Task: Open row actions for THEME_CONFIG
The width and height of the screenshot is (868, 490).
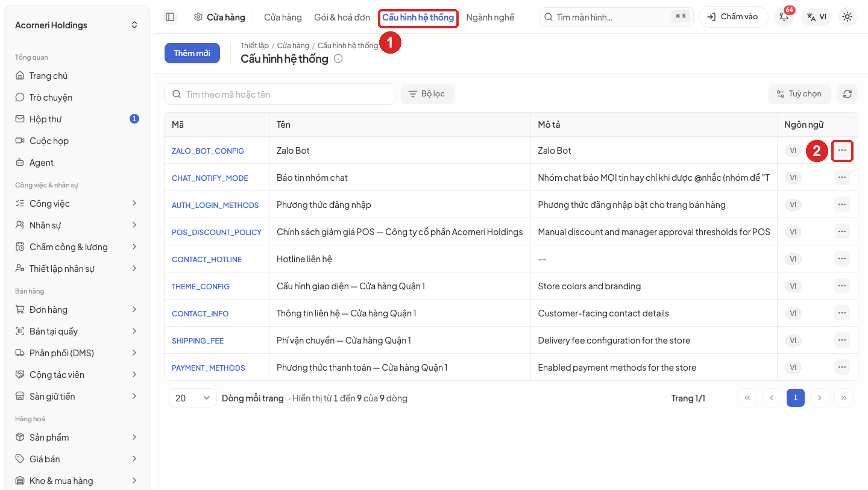Action: [842, 286]
